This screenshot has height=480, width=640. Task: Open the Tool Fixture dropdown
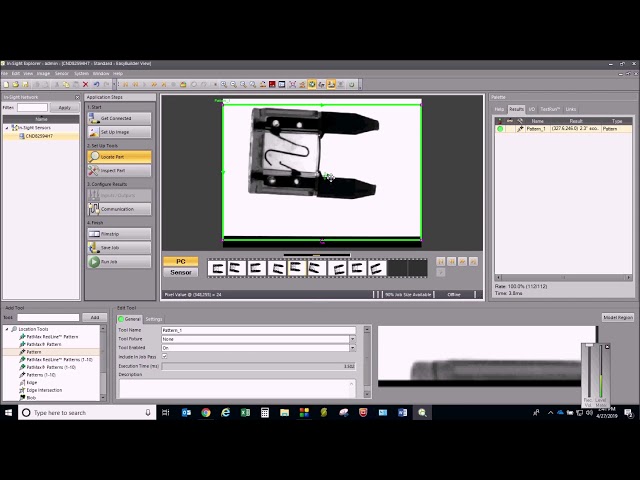pyautogui.click(x=352, y=339)
